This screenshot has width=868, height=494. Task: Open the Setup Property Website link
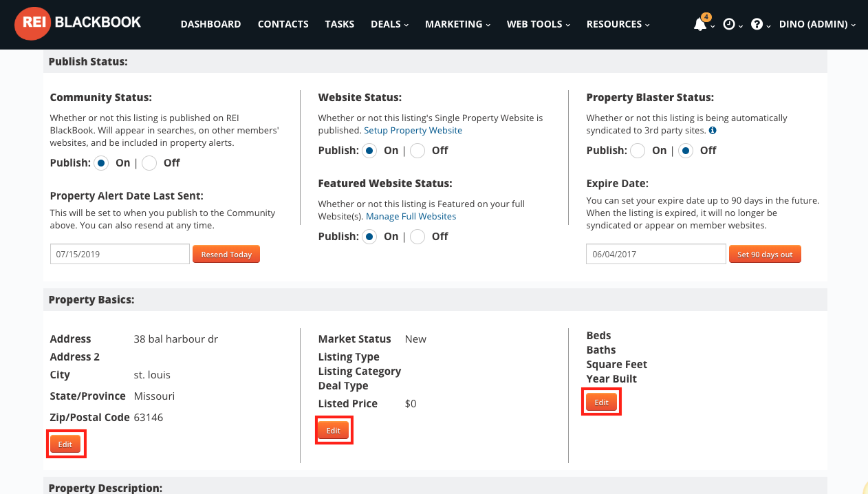point(413,130)
